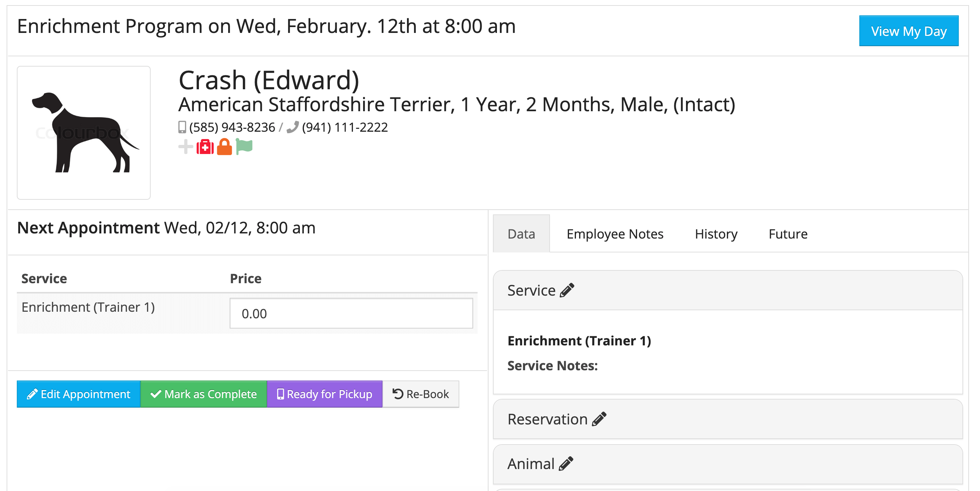Open the History tab
The image size is (980, 491).
pos(716,234)
